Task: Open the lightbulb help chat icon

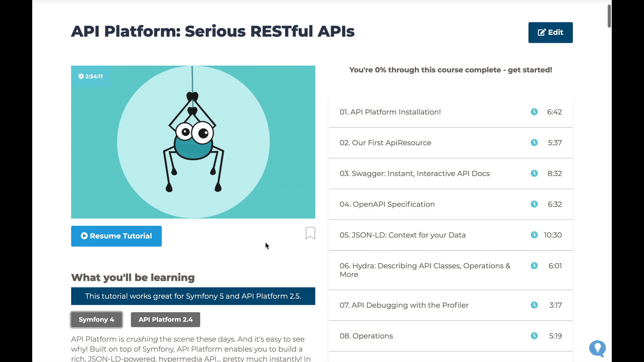Action: coord(597,349)
